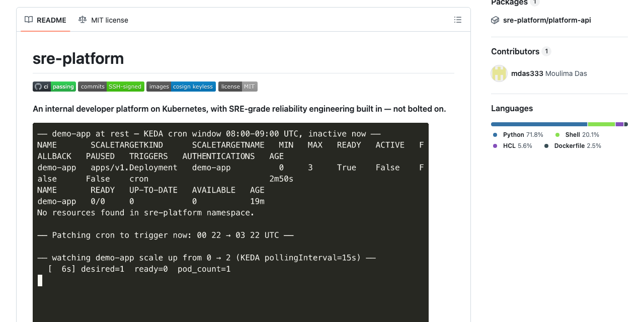Open HCL 5.6% language link
Screen dimensions: 644x322
point(512,146)
